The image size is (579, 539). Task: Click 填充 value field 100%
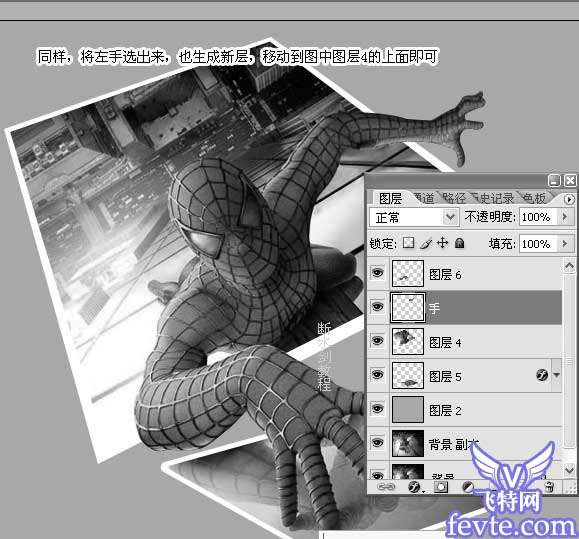[x=539, y=244]
